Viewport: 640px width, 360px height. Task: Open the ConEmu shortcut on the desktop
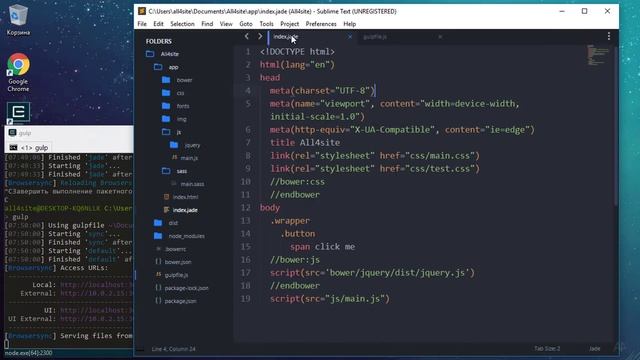(x=18, y=112)
